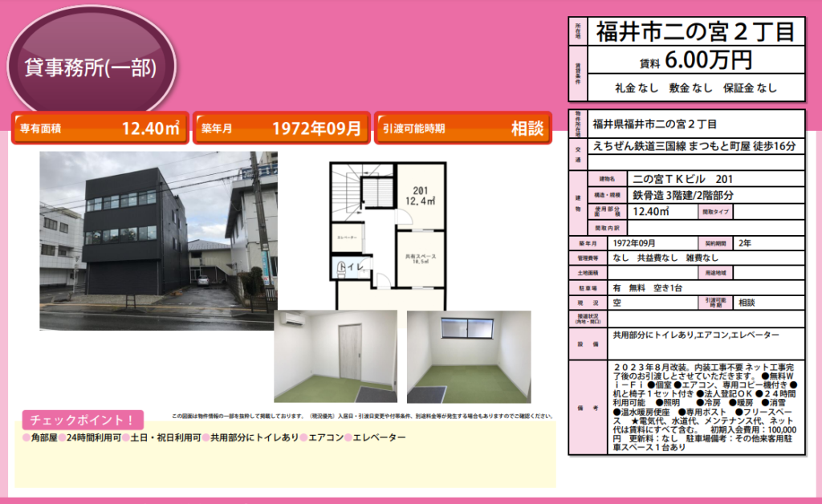Image resolution: width=822 pixels, height=504 pixels.
Task: Click the large heading 福井市二の宮２丁目
Action: click(x=696, y=31)
